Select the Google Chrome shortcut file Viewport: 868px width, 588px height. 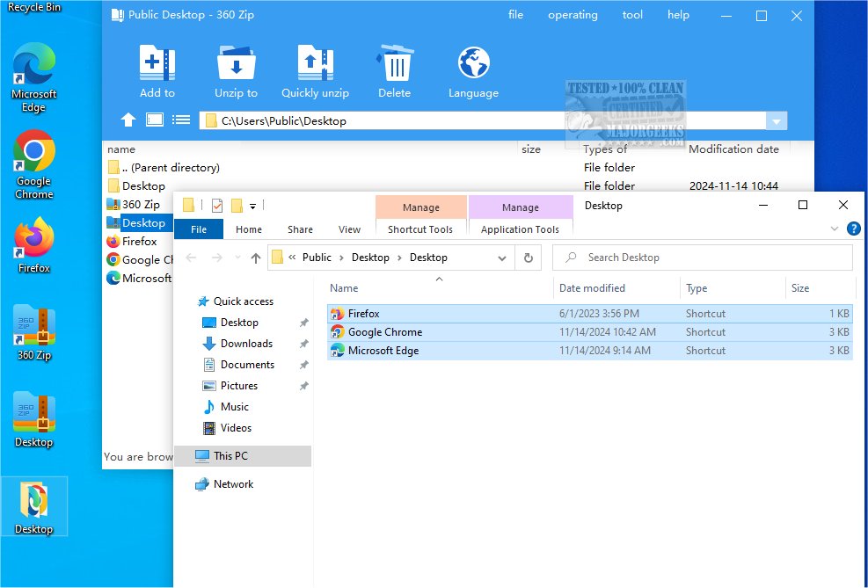(384, 332)
